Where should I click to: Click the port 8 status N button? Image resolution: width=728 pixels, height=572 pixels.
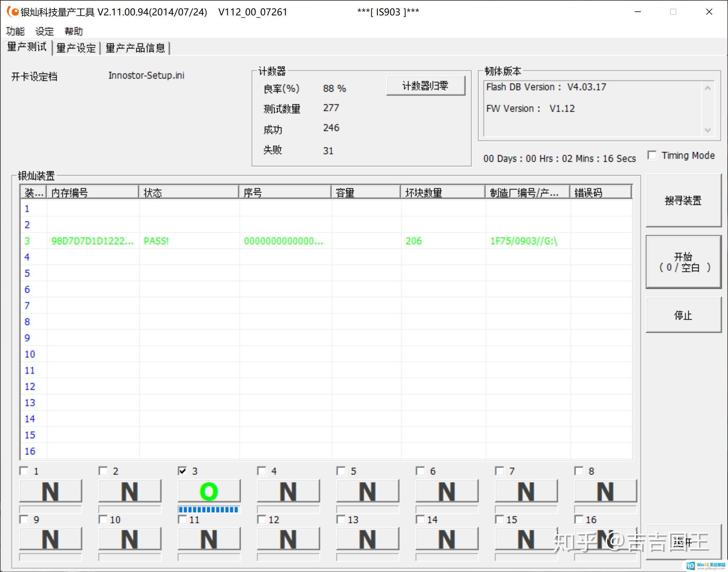606,491
